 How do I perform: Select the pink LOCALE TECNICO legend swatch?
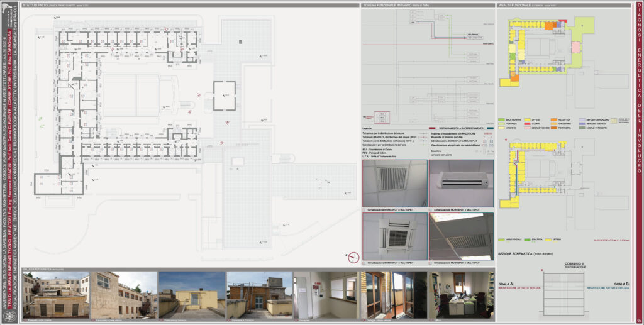click(528, 128)
